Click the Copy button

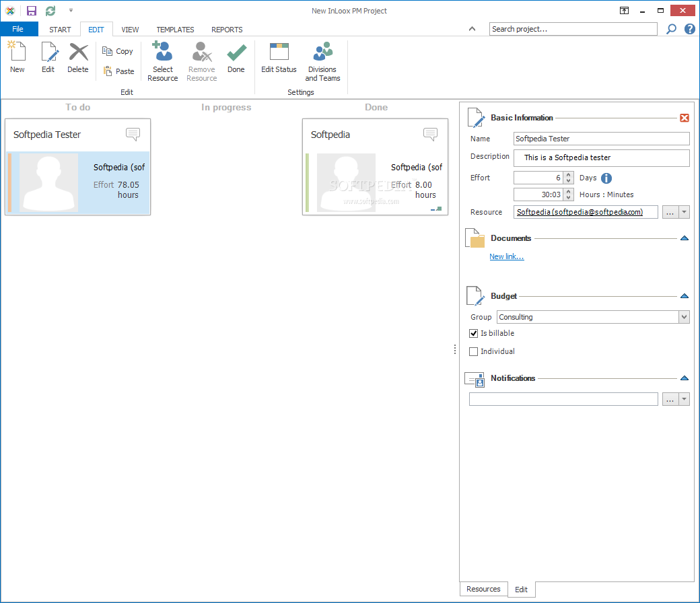click(118, 51)
